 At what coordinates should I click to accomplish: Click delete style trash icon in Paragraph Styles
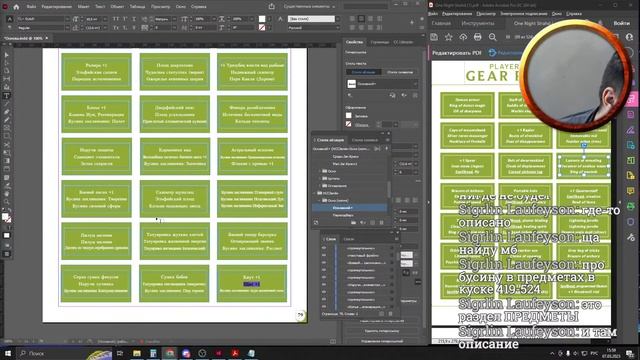381,222
